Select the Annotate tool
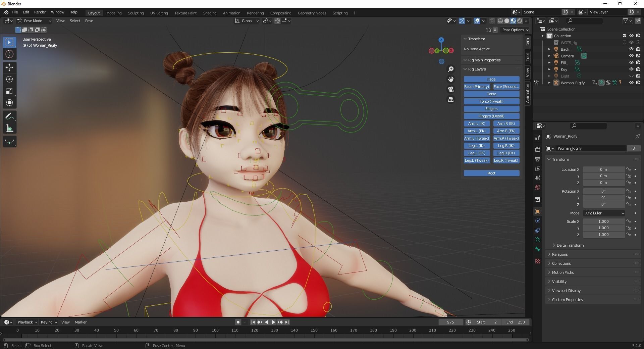Viewport: 644px width, 349px height. tap(9, 116)
